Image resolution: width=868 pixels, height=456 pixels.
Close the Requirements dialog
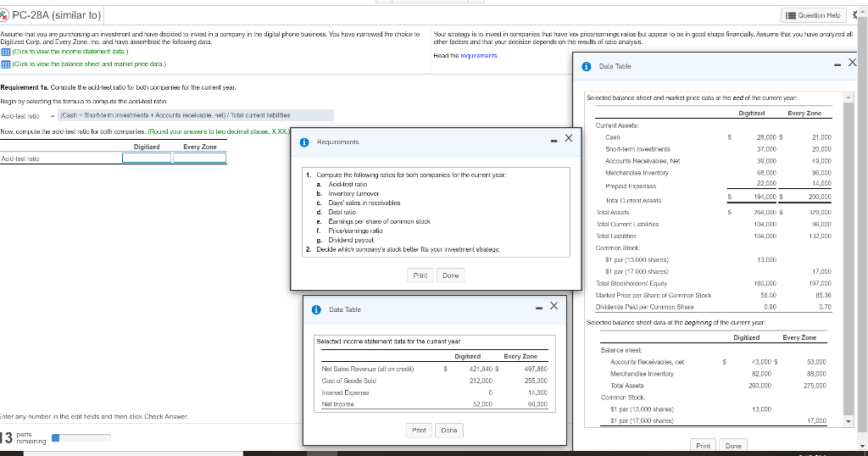pyautogui.click(x=569, y=138)
